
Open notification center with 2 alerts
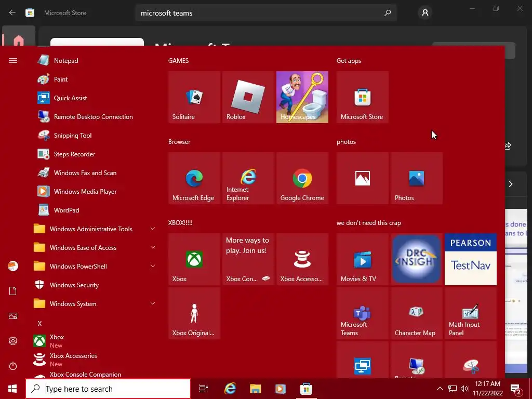pos(516,389)
